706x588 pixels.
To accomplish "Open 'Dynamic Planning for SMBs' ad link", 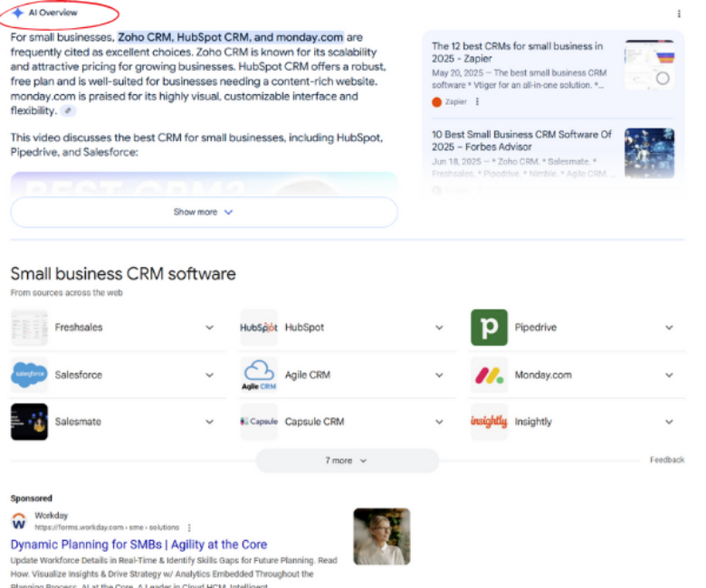I will pos(138,545).
